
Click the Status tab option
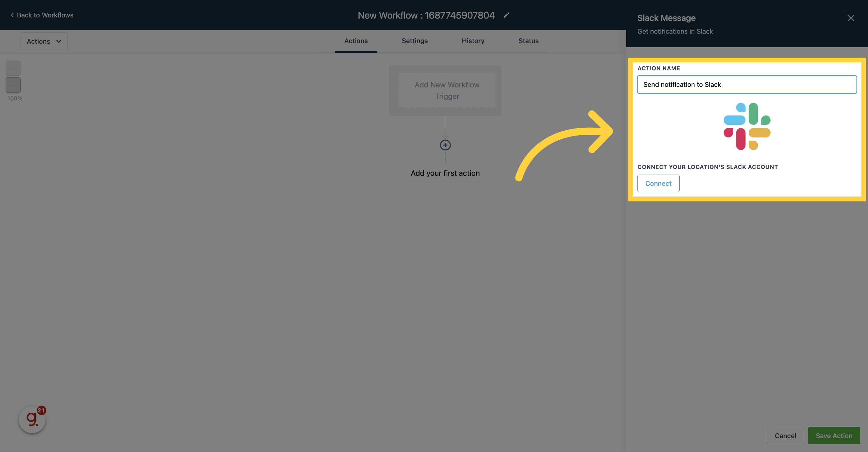[529, 41]
